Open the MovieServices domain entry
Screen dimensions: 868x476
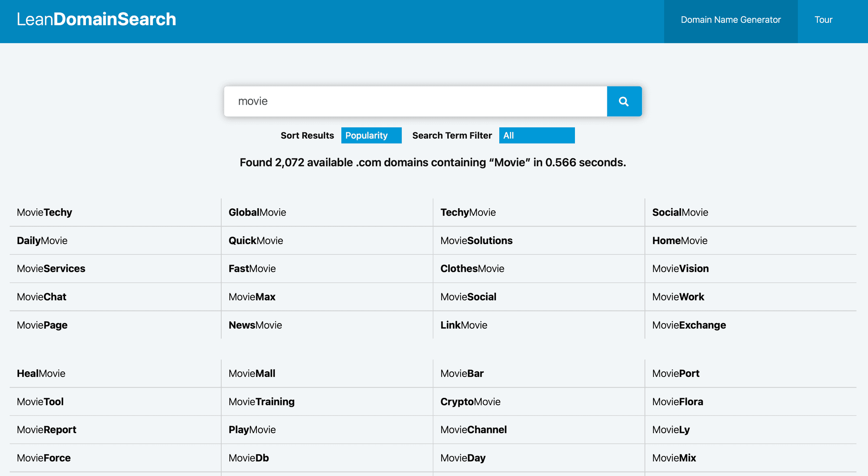[x=51, y=269]
